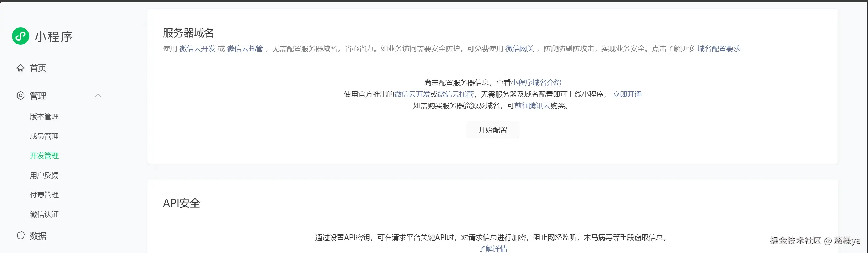Click the 服务器域名 section heading

pyautogui.click(x=188, y=33)
